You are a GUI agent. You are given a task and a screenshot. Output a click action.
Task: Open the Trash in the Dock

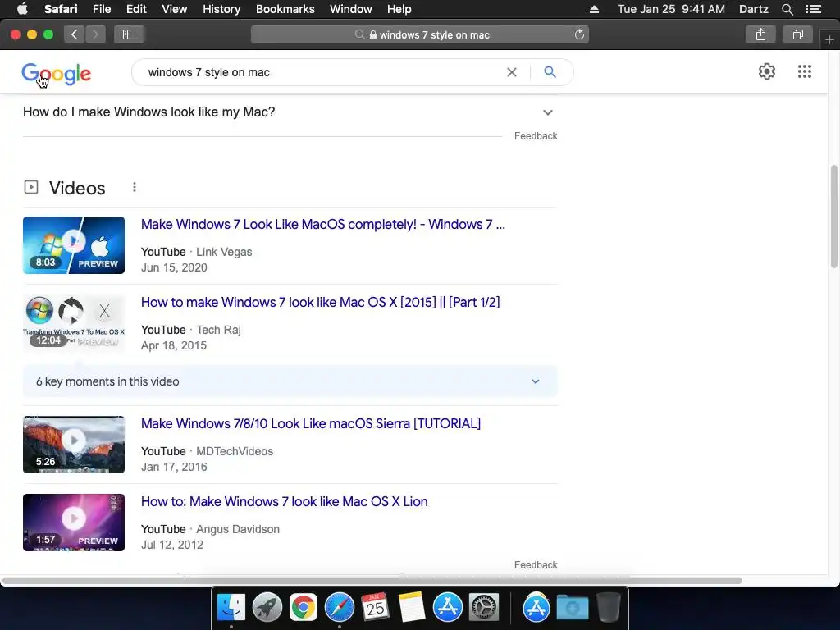(x=609, y=608)
